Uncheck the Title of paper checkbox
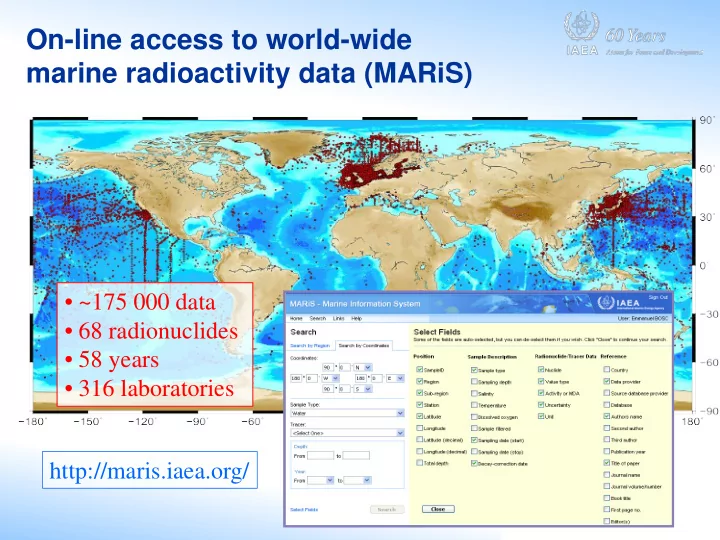720x540 pixels. point(607,463)
